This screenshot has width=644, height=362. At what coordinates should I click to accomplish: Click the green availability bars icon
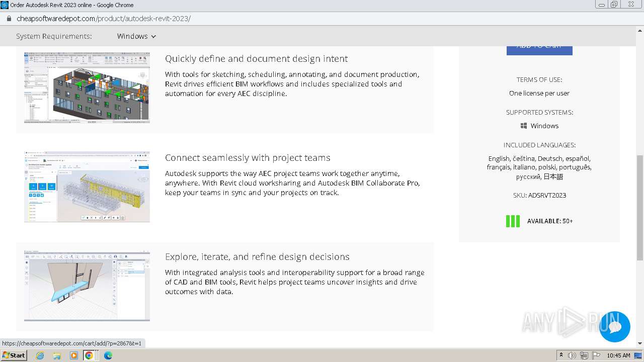coord(513,221)
